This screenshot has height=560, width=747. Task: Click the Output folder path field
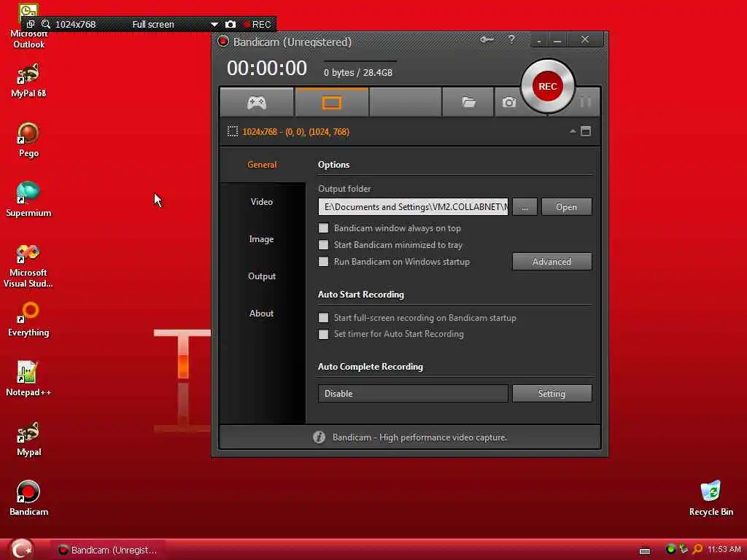[x=413, y=206]
